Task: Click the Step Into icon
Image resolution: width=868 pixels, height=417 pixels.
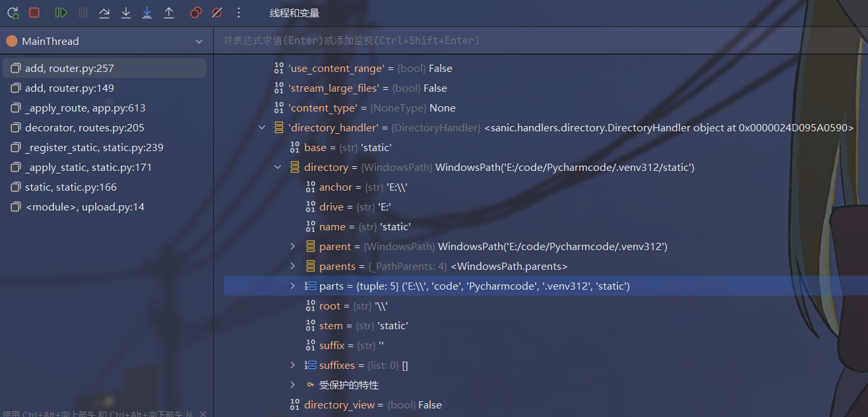Action: point(126,13)
